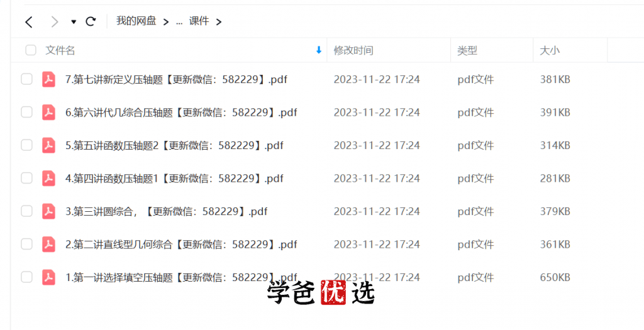Select file name 7.第七讲新定义压轴题 pdf
Image resolution: width=644 pixels, height=330 pixels.
[x=176, y=79]
